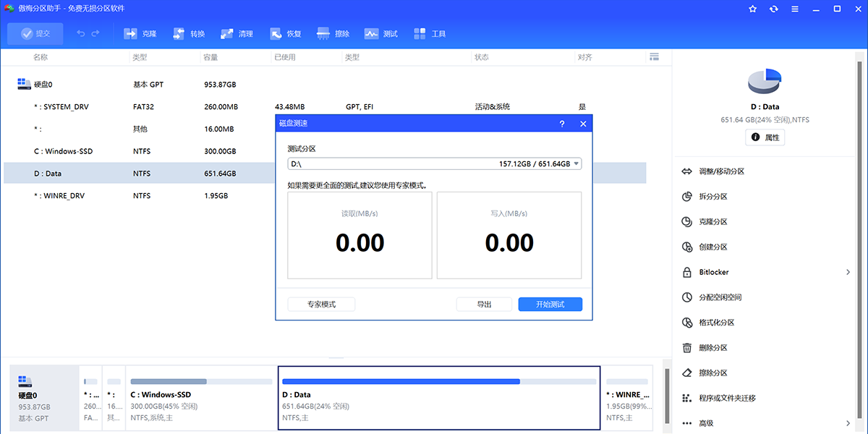Expand the Bitlocker submenu arrow
This screenshot has height=434, width=868.
(x=848, y=272)
